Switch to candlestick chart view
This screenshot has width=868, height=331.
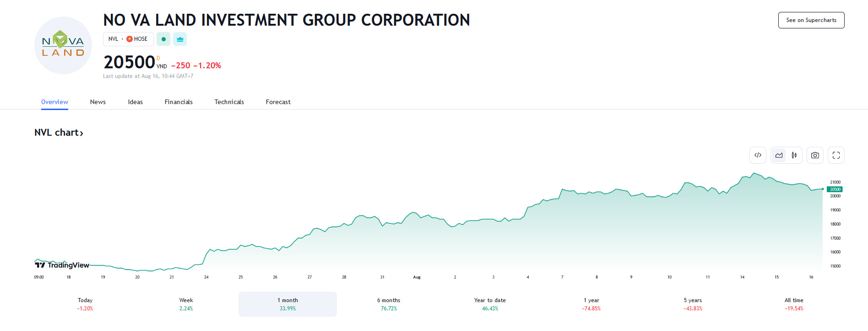coord(794,155)
